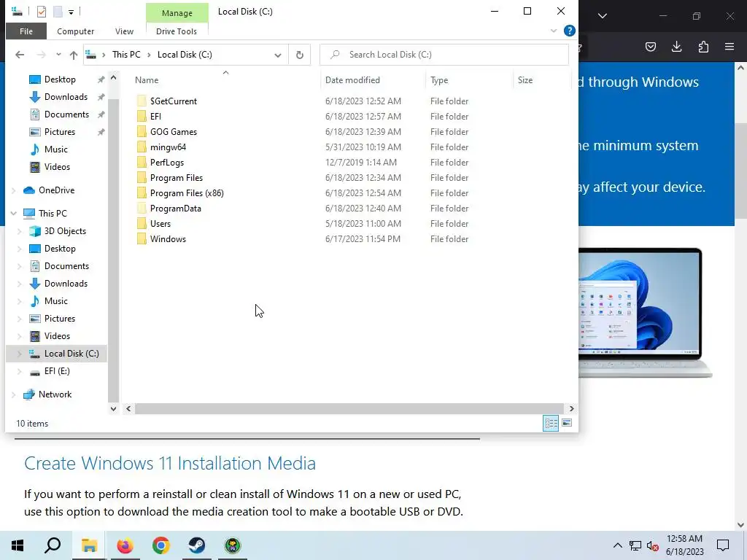Screen dimensions: 747x560
Task: Switch to Details view layout icon
Action: point(551,423)
